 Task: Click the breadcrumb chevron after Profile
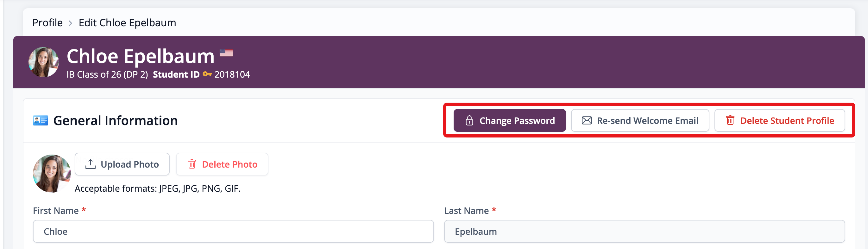pyautogui.click(x=70, y=23)
